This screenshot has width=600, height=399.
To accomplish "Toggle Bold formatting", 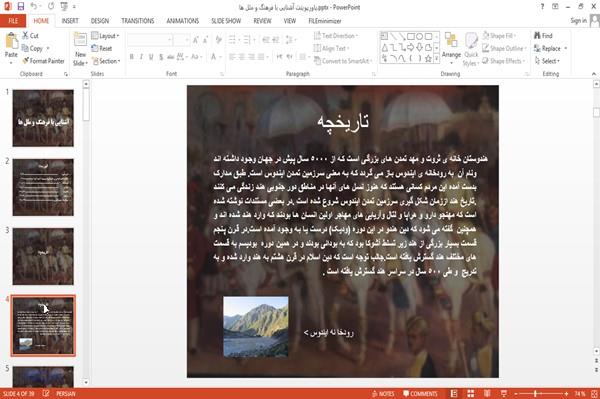I will point(132,57).
